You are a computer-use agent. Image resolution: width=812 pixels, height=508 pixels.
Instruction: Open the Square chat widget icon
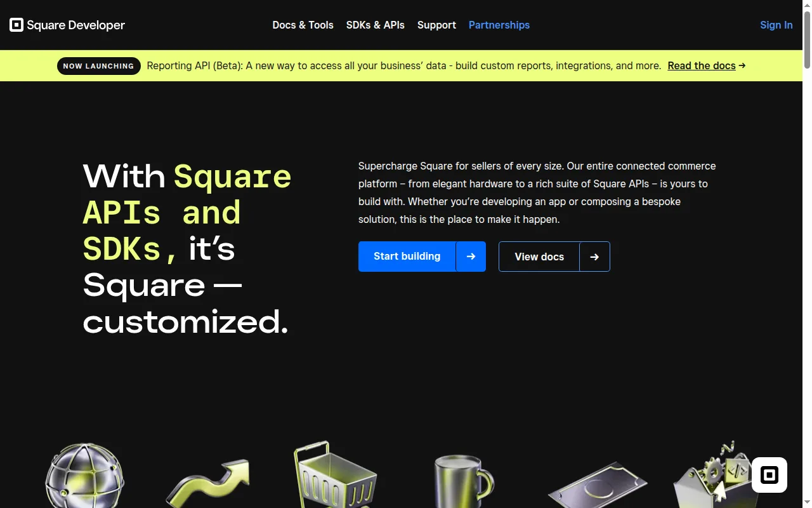769,475
